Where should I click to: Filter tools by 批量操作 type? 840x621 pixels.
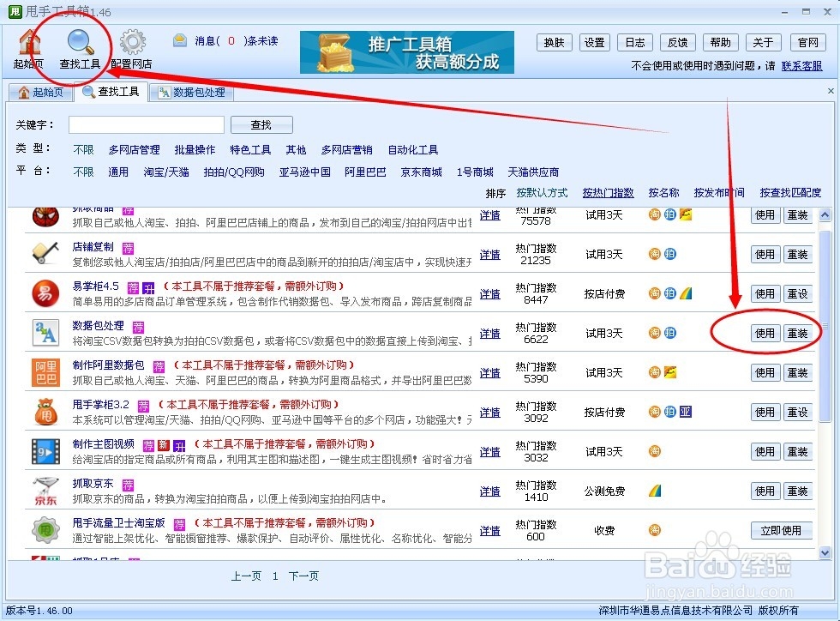tap(194, 149)
